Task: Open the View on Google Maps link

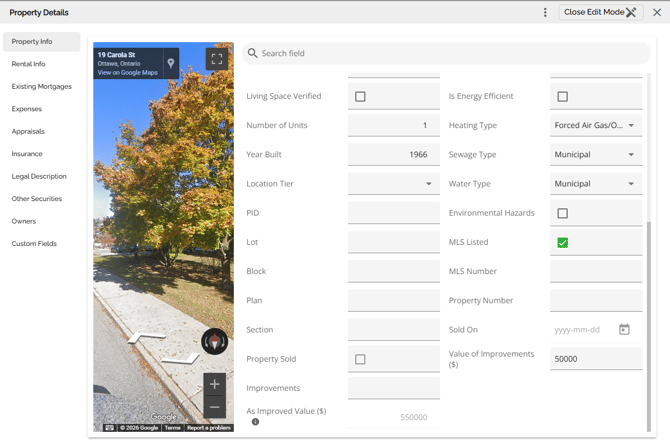Action: pyautogui.click(x=128, y=72)
